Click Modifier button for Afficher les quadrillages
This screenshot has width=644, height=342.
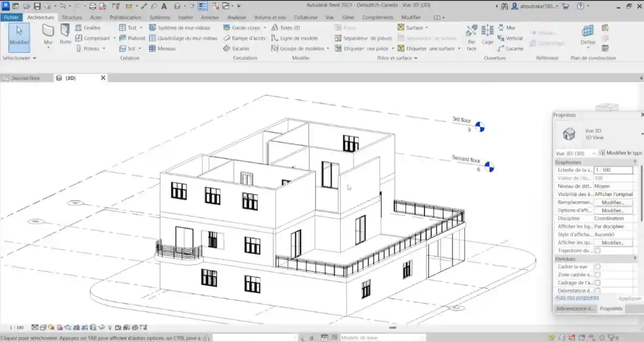point(613,243)
